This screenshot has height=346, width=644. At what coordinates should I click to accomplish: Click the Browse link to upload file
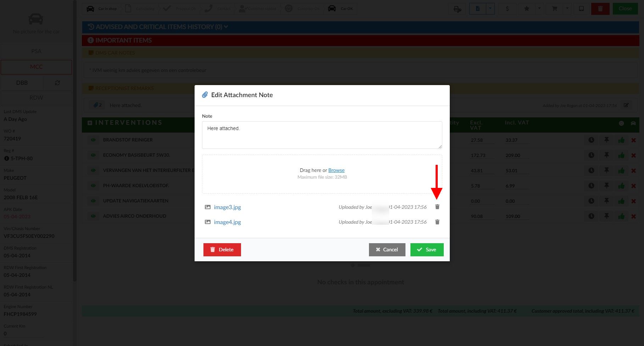coord(336,170)
